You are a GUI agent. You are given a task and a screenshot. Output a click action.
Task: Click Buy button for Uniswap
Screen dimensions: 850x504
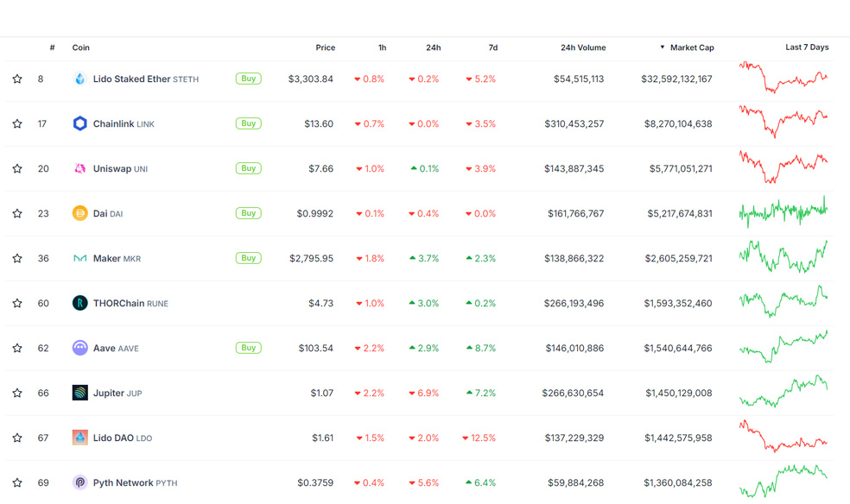point(248,168)
